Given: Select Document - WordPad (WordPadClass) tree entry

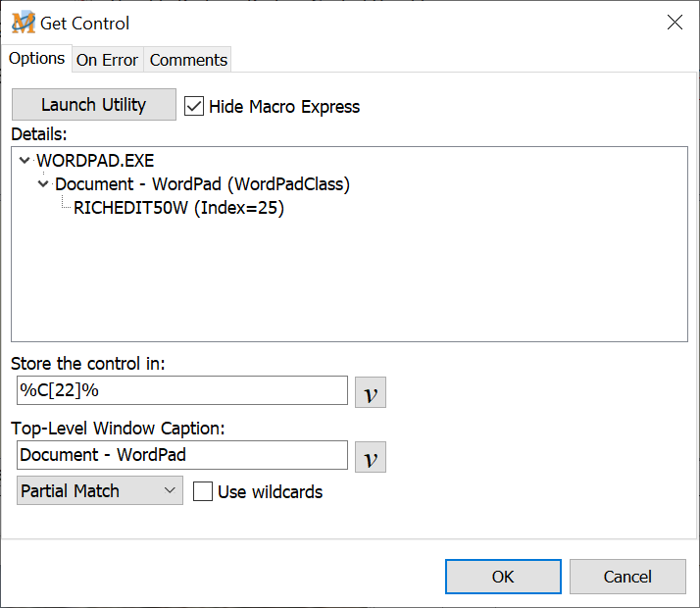Looking at the screenshot, I should pyautogui.click(x=202, y=184).
